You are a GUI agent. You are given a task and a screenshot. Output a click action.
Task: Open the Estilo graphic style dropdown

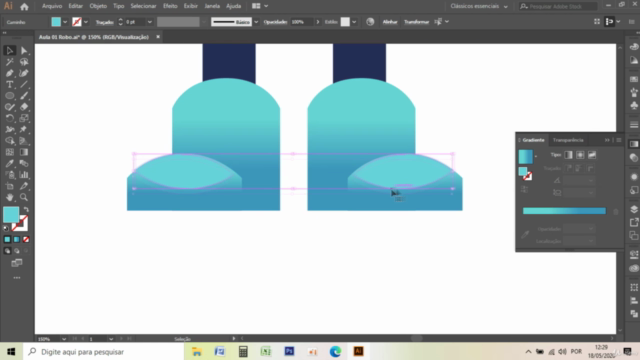point(354,22)
